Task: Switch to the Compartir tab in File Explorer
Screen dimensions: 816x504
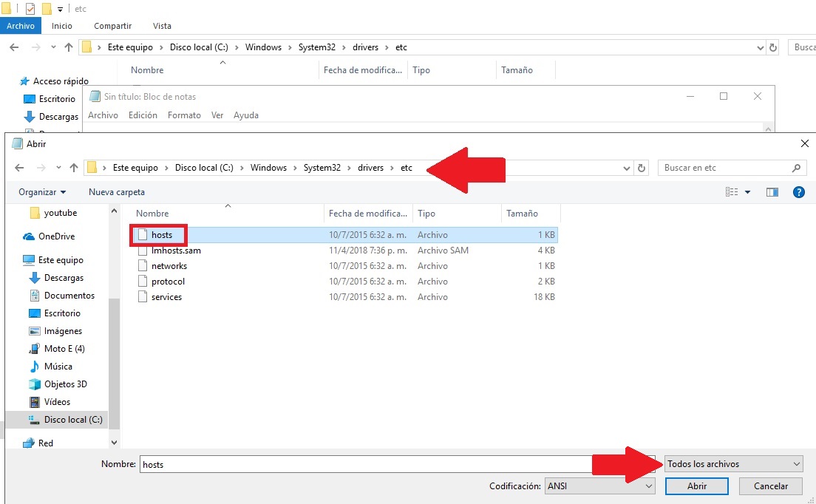Action: click(112, 25)
